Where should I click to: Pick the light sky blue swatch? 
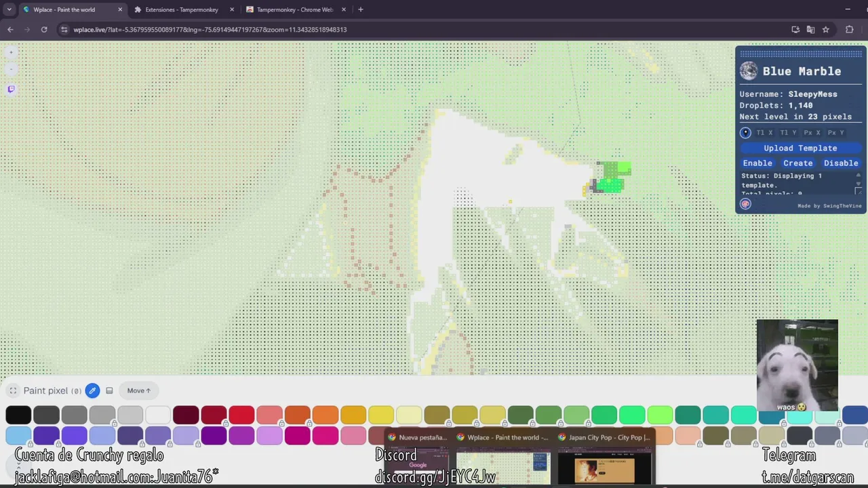18,435
